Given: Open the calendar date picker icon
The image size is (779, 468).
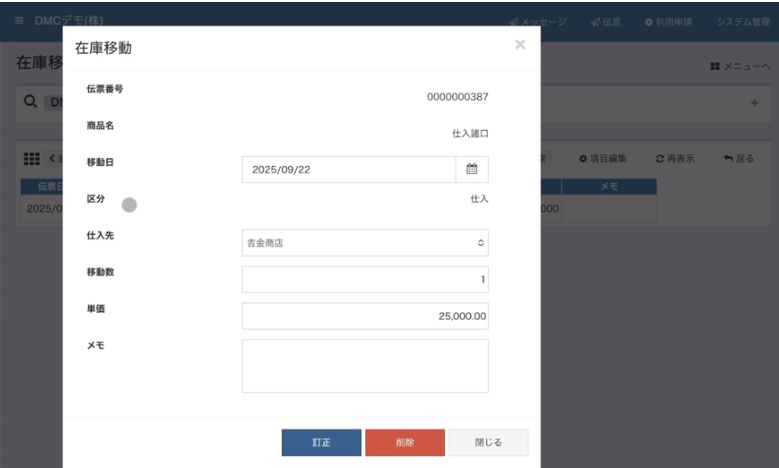Looking at the screenshot, I should coord(472,169).
